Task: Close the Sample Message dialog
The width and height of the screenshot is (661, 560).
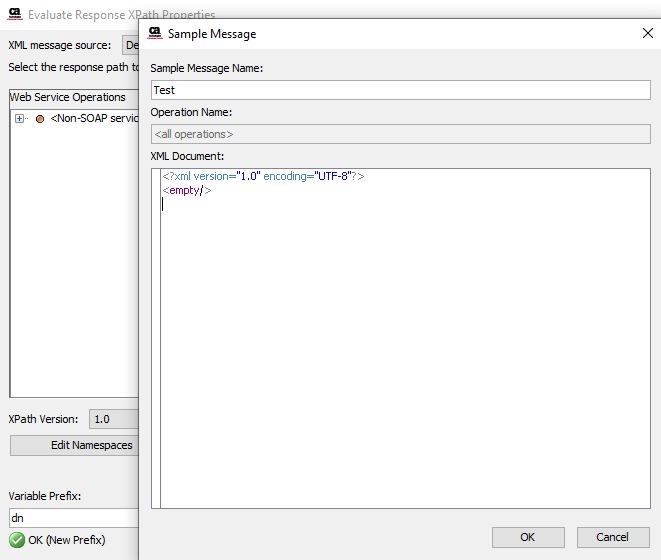Action: tap(646, 33)
